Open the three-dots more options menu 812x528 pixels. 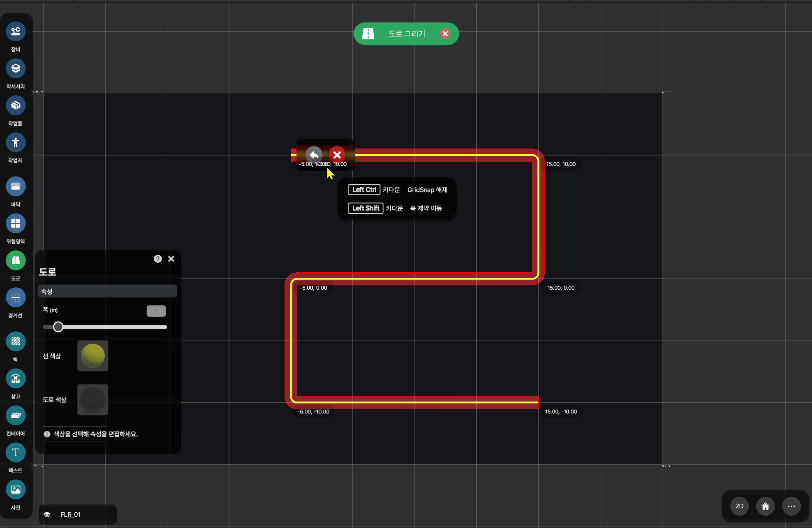[791, 506]
